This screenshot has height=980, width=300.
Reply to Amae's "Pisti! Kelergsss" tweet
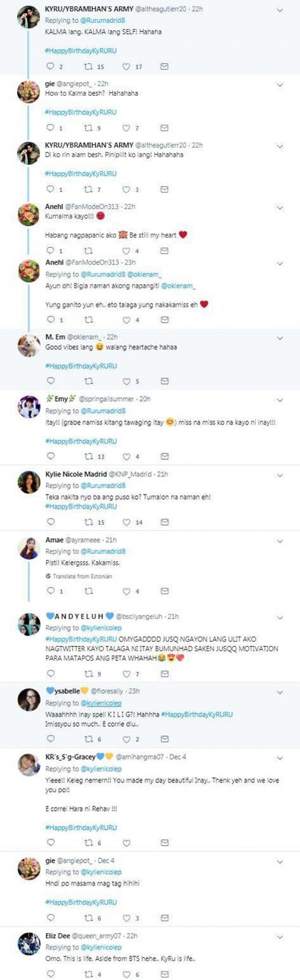[51, 591]
